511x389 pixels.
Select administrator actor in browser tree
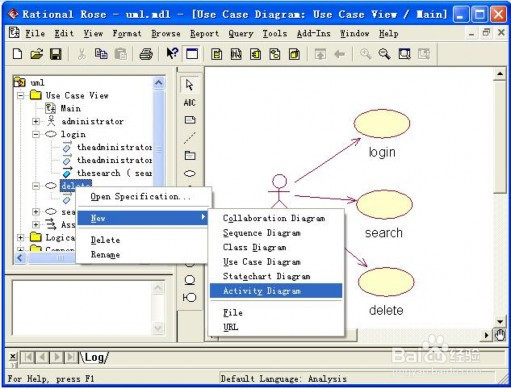[x=92, y=121]
